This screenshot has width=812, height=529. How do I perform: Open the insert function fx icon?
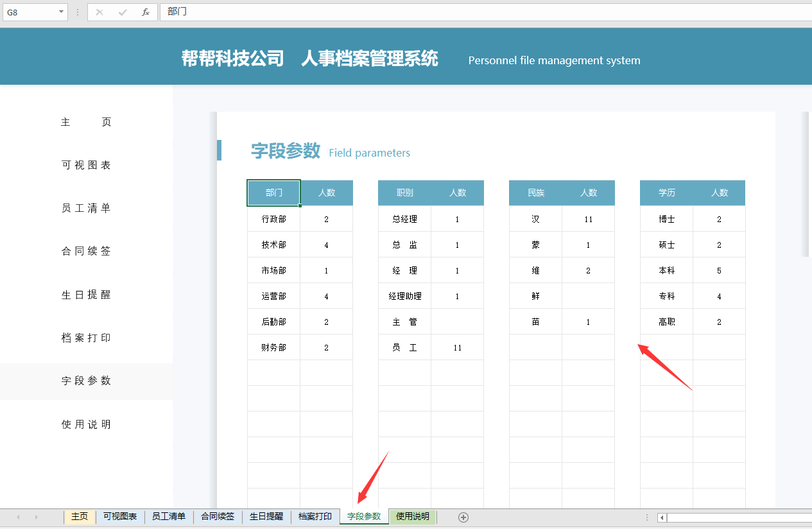146,12
